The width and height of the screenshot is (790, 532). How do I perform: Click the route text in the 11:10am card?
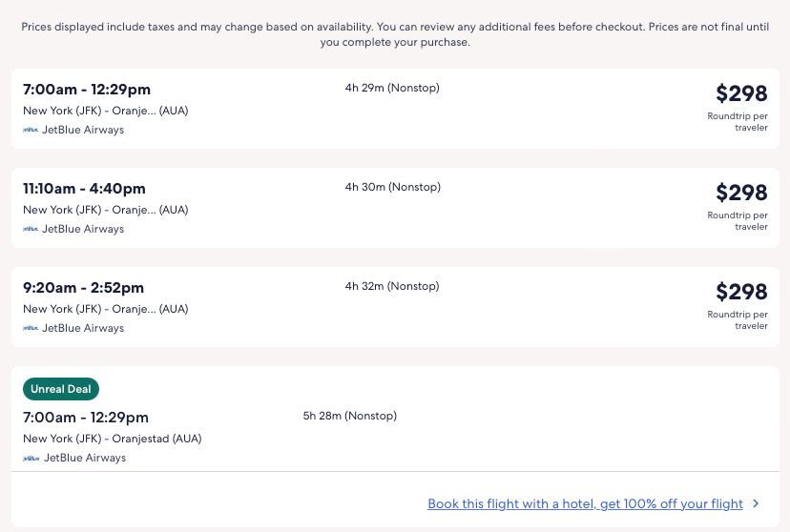(105, 210)
